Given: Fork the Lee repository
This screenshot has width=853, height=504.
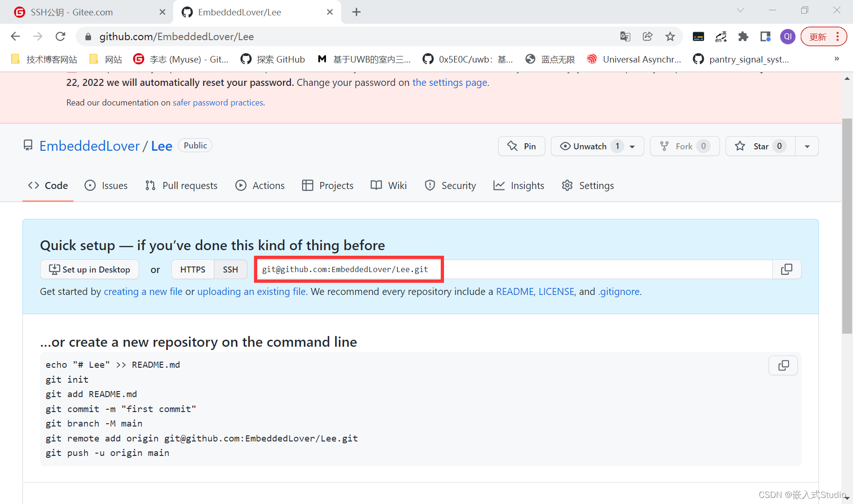Looking at the screenshot, I should coord(684,146).
